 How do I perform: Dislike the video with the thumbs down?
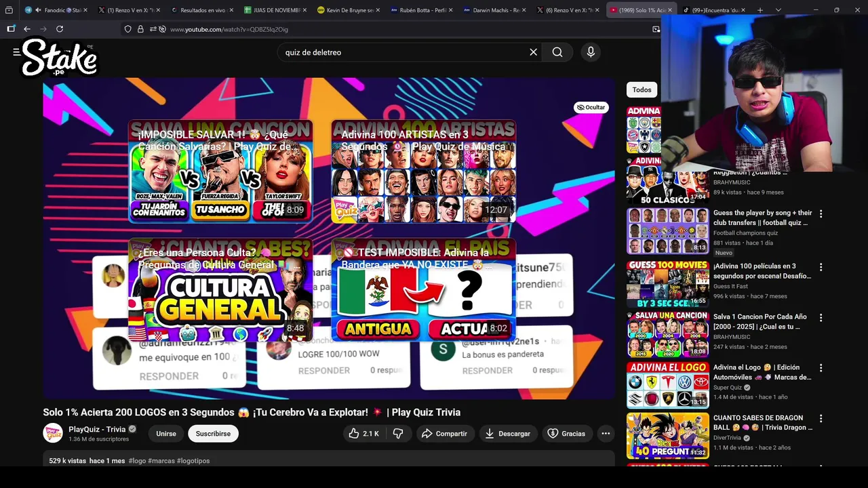399,434
